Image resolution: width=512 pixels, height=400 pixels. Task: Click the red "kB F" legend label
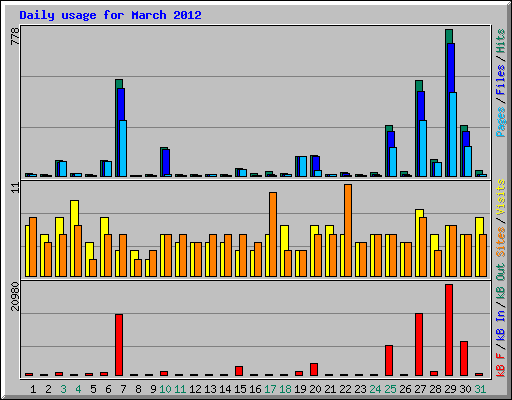[x=500, y=364]
